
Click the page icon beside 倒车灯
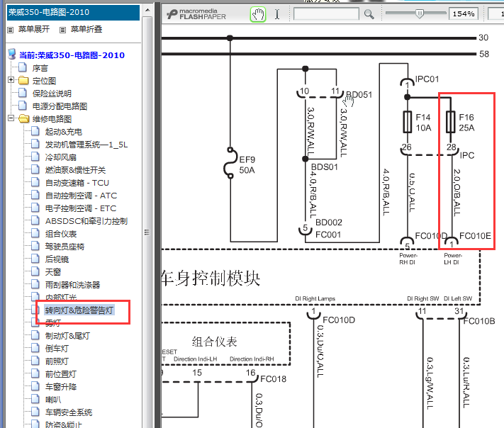35,348
